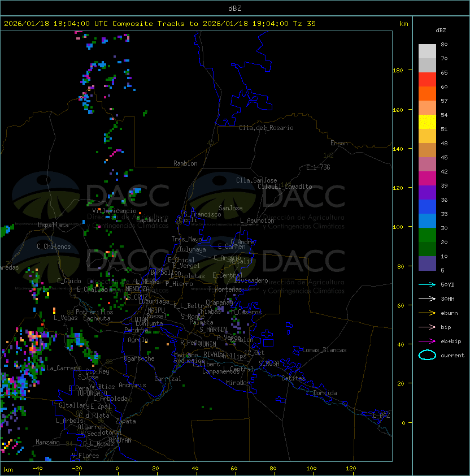This screenshot has height=476, width=470.
Task: Click the 'V_Flores' map label
Action: click(x=85, y=456)
